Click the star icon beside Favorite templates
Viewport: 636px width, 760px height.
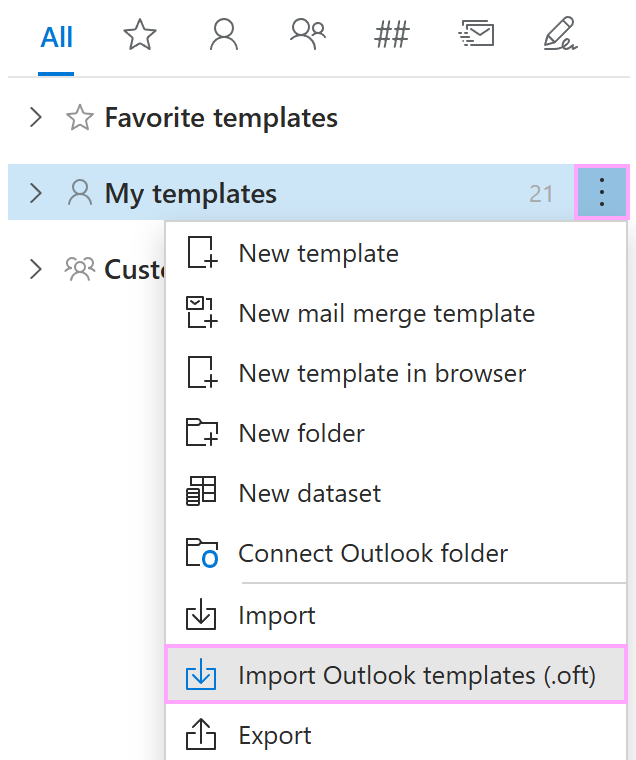click(80, 118)
